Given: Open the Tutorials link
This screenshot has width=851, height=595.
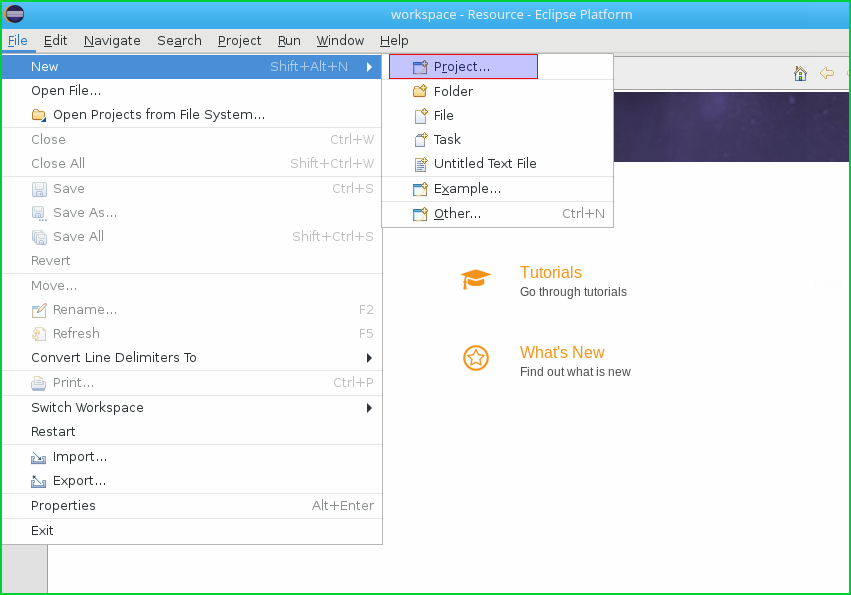Looking at the screenshot, I should pyautogui.click(x=550, y=273).
